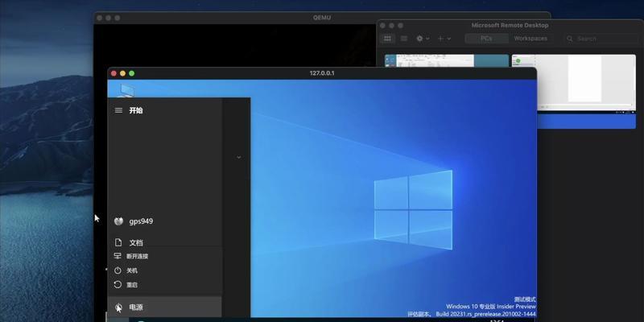Open 文档 (Documents) in the Start menu
Image resolution: width=644 pixels, height=322 pixels.
point(165,243)
